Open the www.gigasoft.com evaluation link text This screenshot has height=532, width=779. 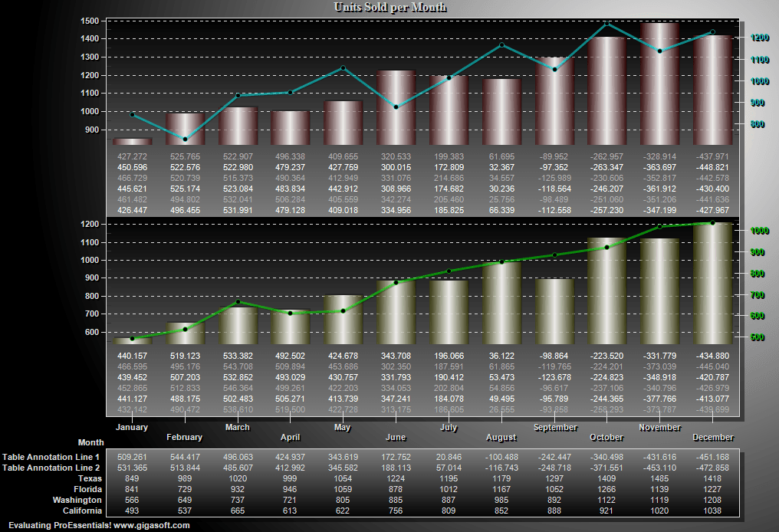[152, 526]
